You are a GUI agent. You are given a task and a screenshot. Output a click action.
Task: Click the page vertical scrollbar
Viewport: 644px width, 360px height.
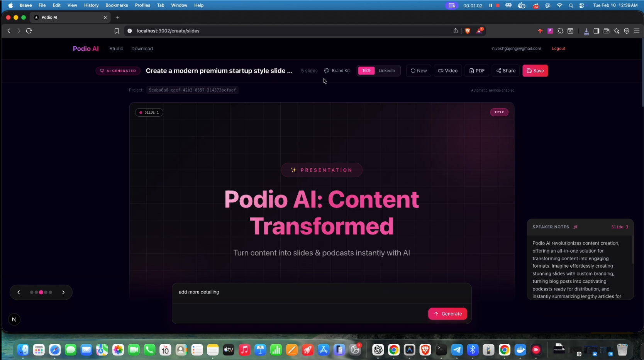pos(642,72)
